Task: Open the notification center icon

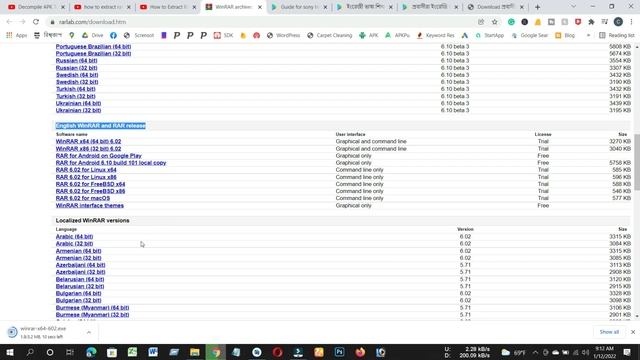Action: 627,352
